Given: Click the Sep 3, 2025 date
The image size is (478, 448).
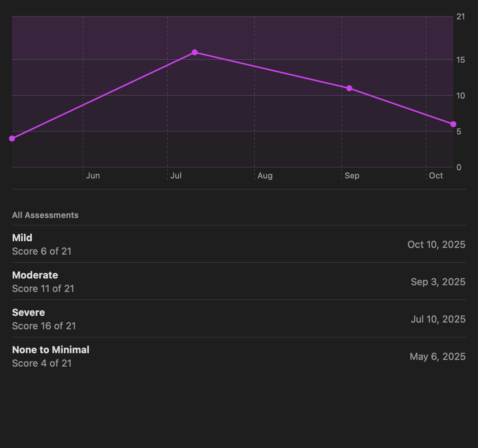Looking at the screenshot, I should 438,282.
